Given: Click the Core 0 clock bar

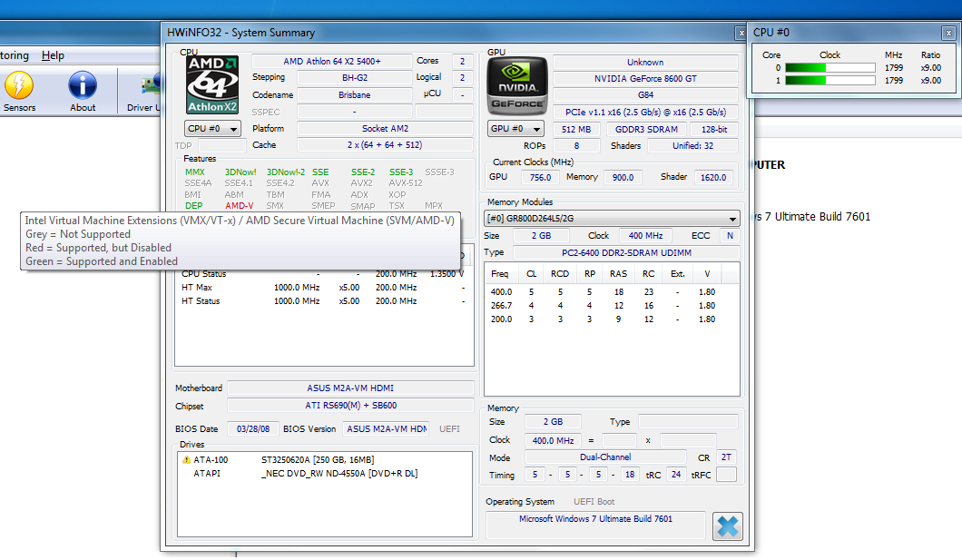Looking at the screenshot, I should 830,67.
